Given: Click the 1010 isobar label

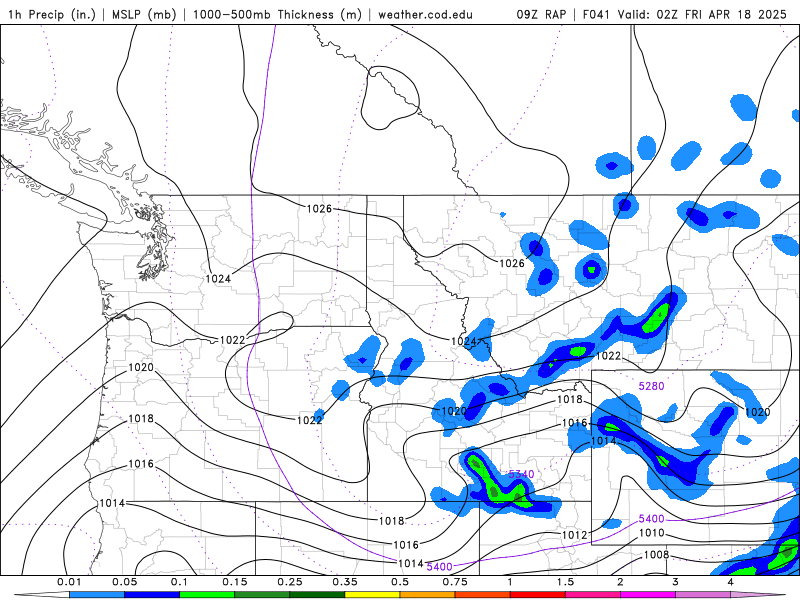Looking at the screenshot, I should [x=652, y=533].
